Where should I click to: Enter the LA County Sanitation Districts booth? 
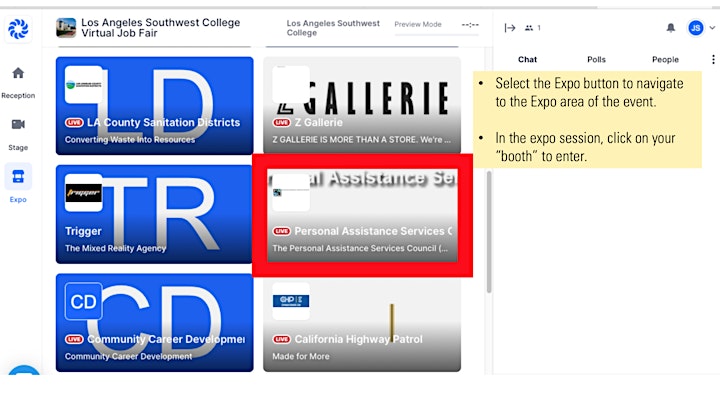[154, 106]
